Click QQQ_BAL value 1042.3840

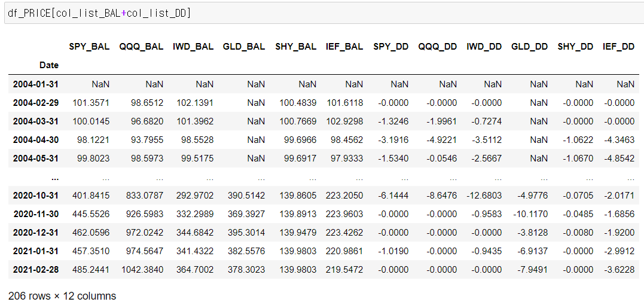[x=142, y=270]
